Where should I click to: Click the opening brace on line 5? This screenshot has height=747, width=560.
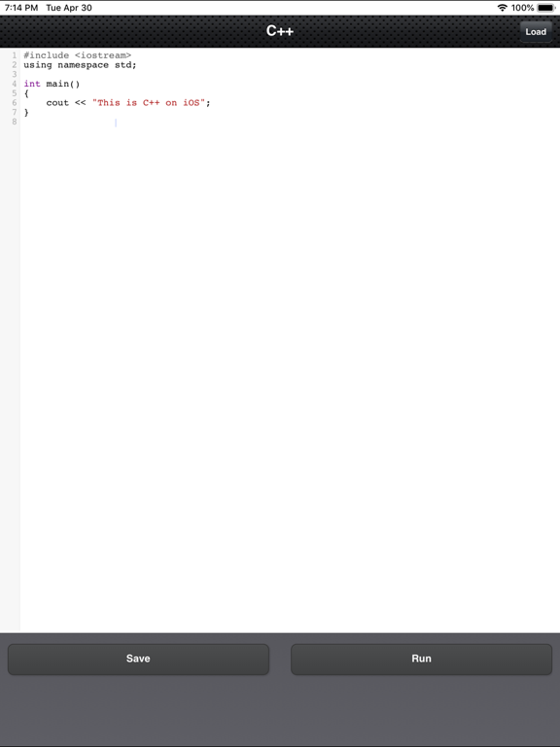pyautogui.click(x=26, y=93)
